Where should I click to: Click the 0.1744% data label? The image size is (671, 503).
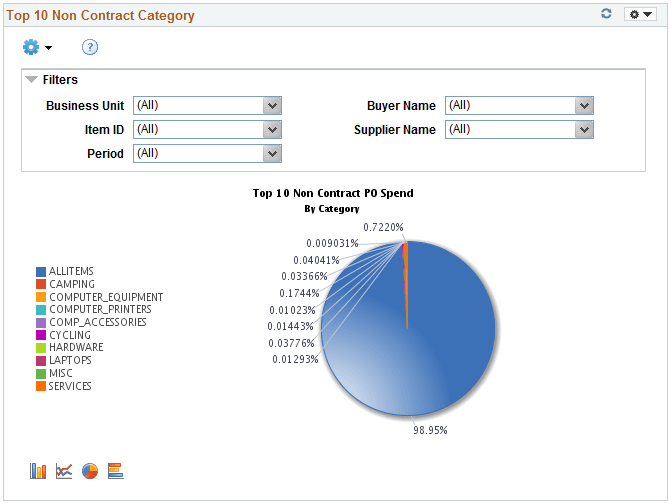pyautogui.click(x=300, y=293)
